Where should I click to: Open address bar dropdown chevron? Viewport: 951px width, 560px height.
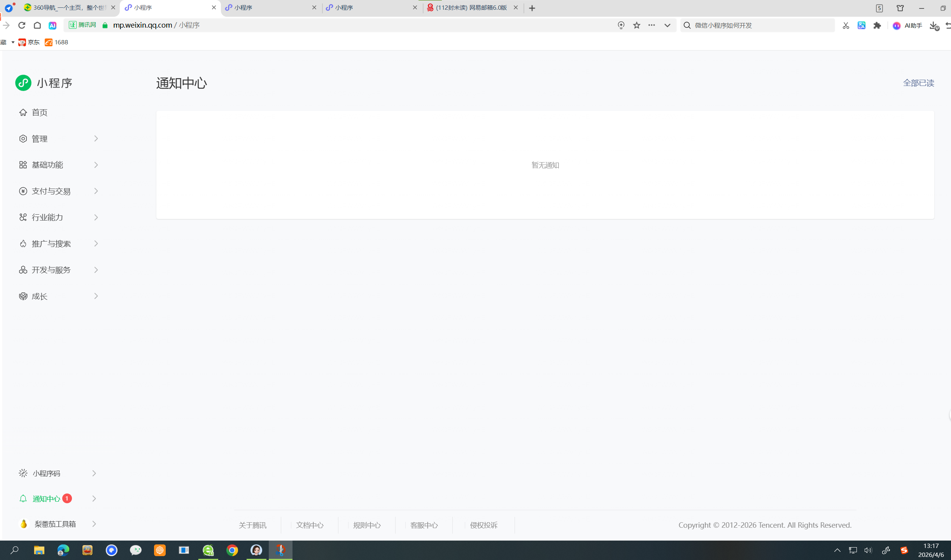(x=667, y=25)
